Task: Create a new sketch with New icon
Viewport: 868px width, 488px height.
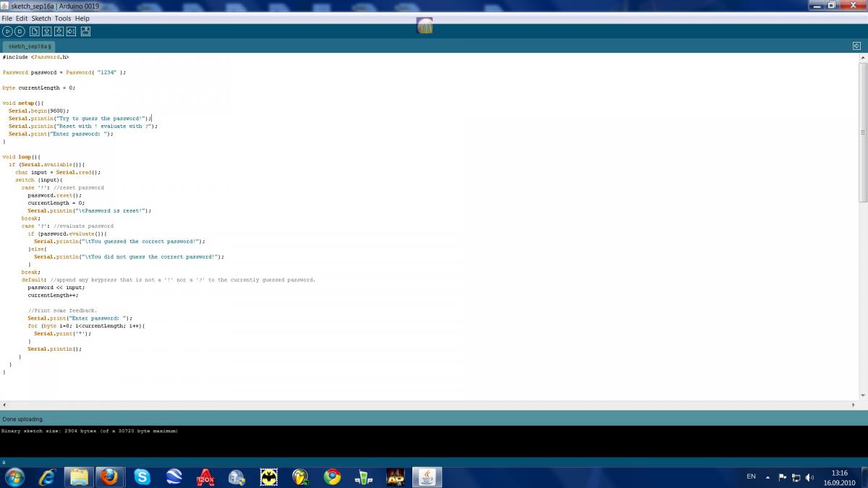Action: (x=34, y=31)
